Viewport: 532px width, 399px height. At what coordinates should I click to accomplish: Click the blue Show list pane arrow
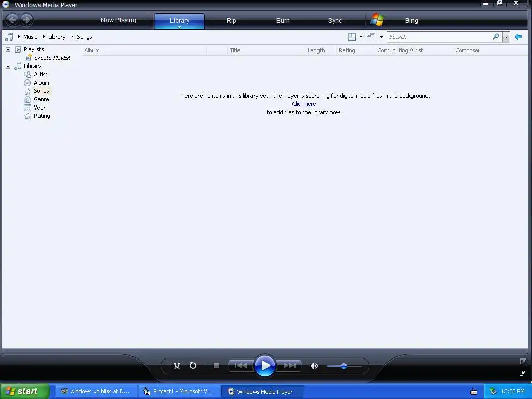518,37
